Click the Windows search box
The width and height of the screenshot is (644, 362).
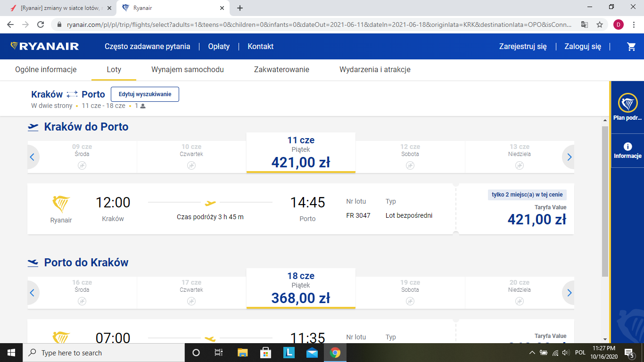[104, 353]
